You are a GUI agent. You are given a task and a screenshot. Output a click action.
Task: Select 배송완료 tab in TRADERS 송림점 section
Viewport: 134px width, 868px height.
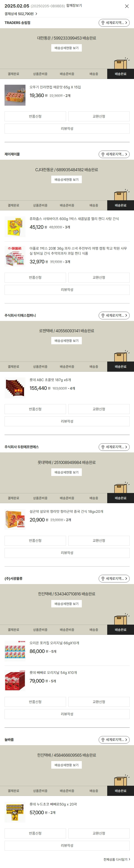(x=120, y=74)
